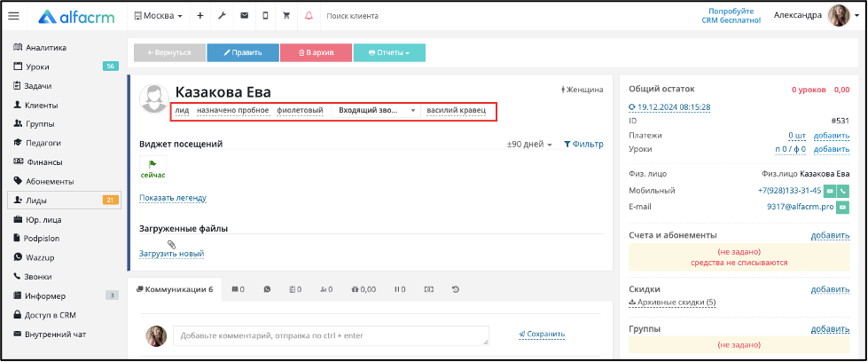
Task: Click the mobile phone icon in top bar
Action: 265,16
